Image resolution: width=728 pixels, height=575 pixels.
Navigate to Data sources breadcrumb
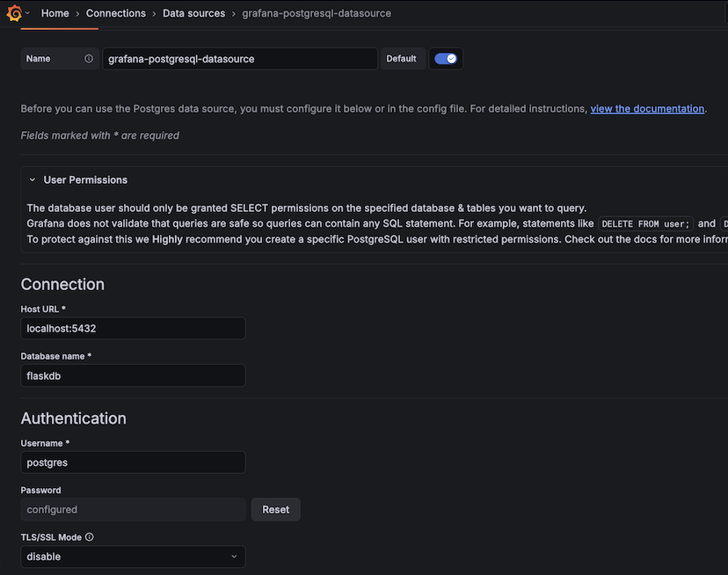(x=193, y=13)
